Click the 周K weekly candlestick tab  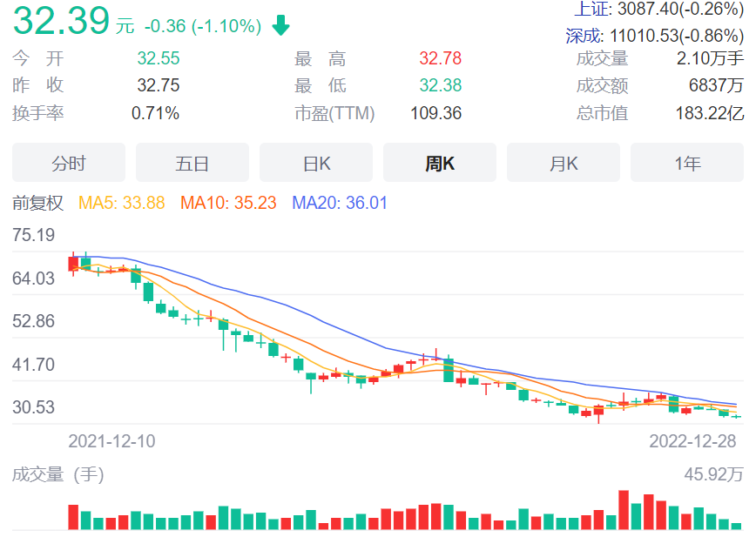[440, 163]
